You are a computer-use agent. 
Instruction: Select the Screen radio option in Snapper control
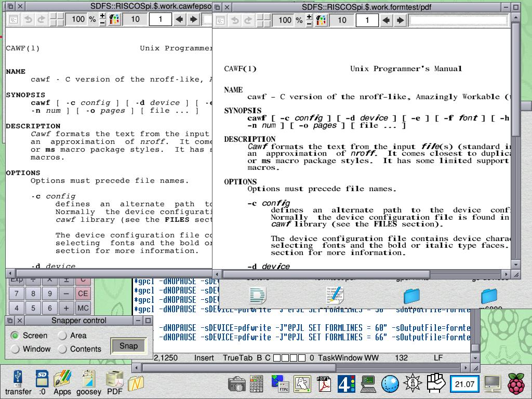(15, 336)
